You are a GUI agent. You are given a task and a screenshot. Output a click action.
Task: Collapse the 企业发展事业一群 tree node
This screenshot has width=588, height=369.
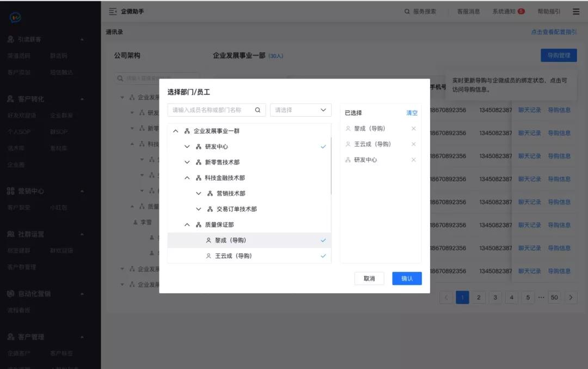coord(175,131)
